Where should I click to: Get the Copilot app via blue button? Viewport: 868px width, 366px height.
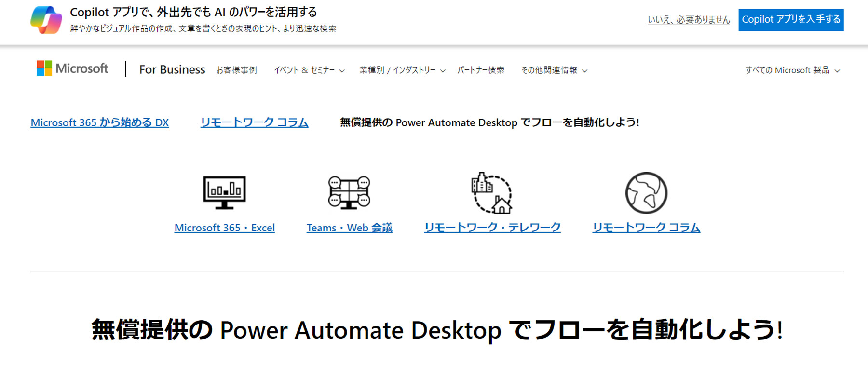[x=791, y=20]
